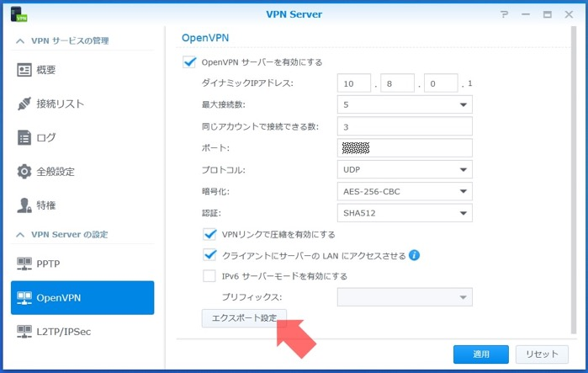The width and height of the screenshot is (588, 373).
Task: Open the プリフィックス dropdown
Action: pyautogui.click(x=405, y=297)
